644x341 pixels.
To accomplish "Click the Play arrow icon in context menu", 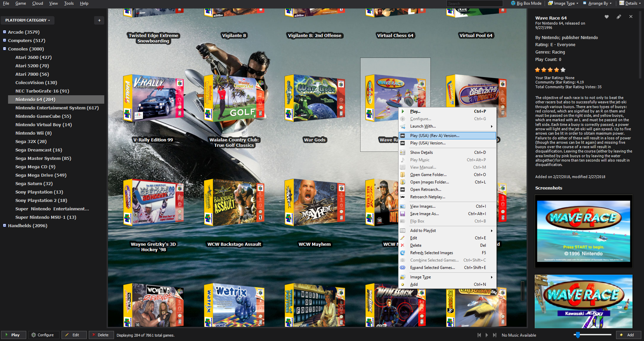I will click(403, 111).
